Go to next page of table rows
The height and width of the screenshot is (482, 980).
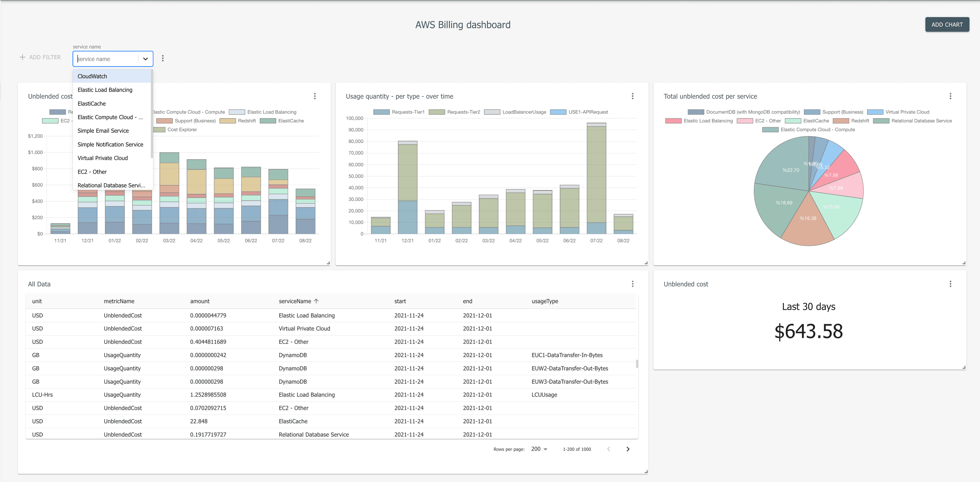[628, 449]
